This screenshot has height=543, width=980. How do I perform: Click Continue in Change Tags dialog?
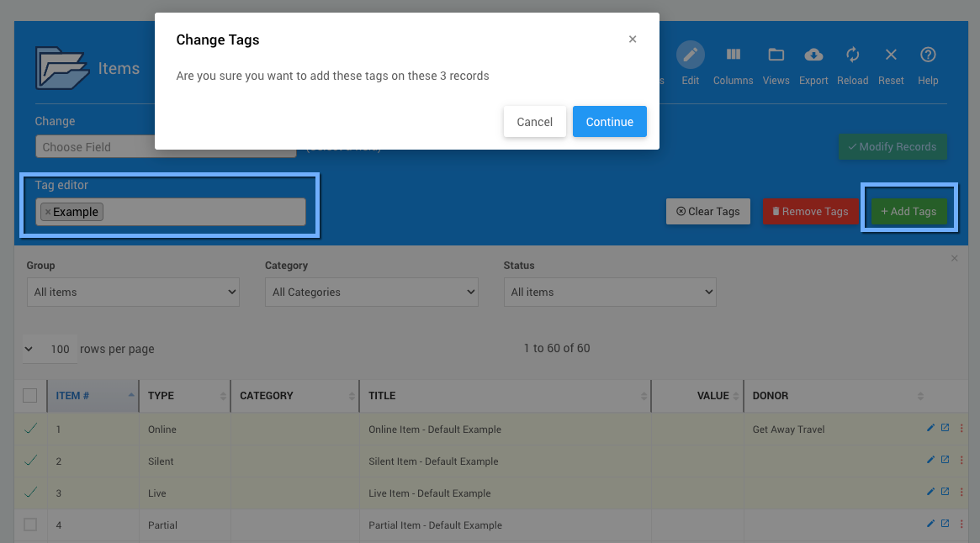609,122
